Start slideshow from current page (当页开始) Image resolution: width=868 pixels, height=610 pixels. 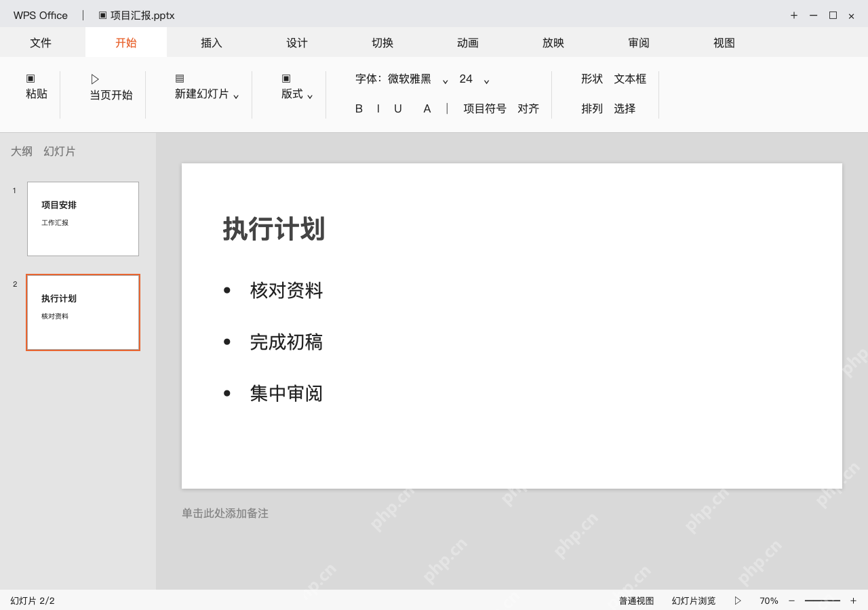111,87
